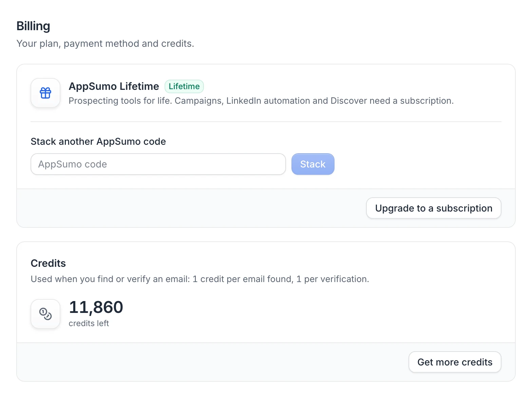Click the gift icon beside AppSumo Lifetime
532x398 pixels.
click(x=45, y=93)
